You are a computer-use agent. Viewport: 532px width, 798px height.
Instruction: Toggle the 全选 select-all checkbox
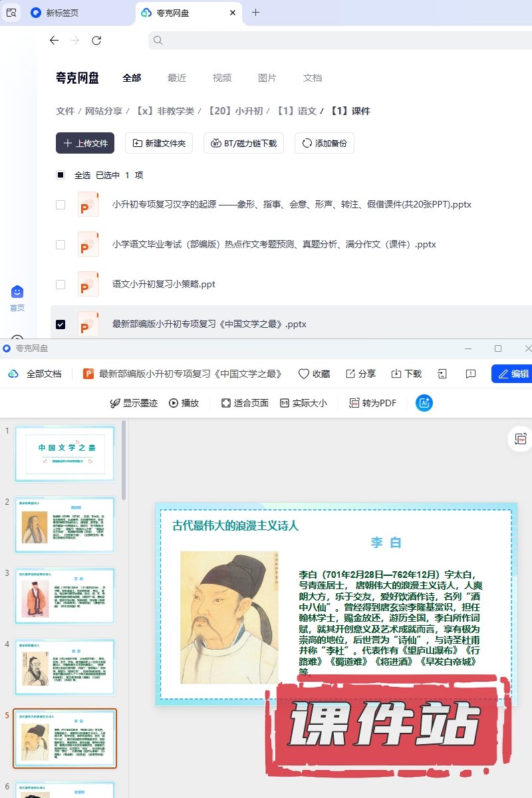(x=61, y=176)
